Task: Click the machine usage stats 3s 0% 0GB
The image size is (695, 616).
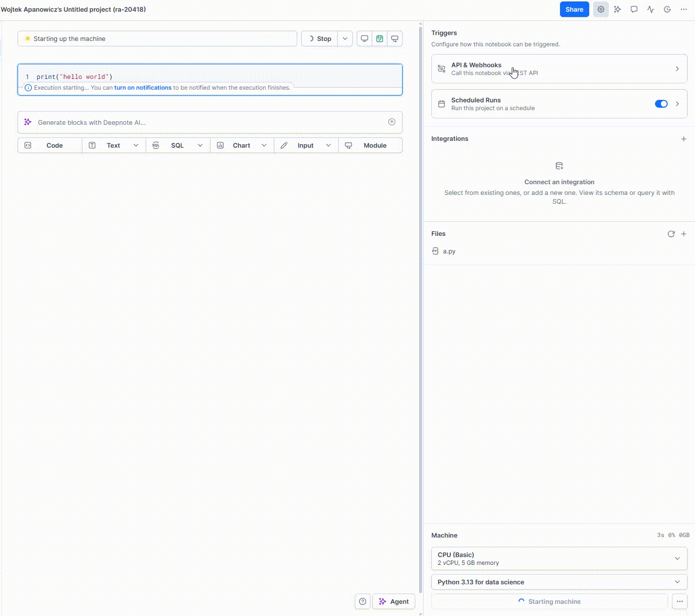Action: (x=673, y=535)
